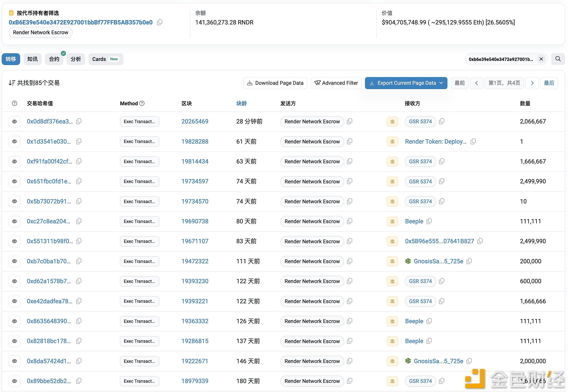Go to previous page with left chevron
The width and height of the screenshot is (568, 392).
[476, 83]
